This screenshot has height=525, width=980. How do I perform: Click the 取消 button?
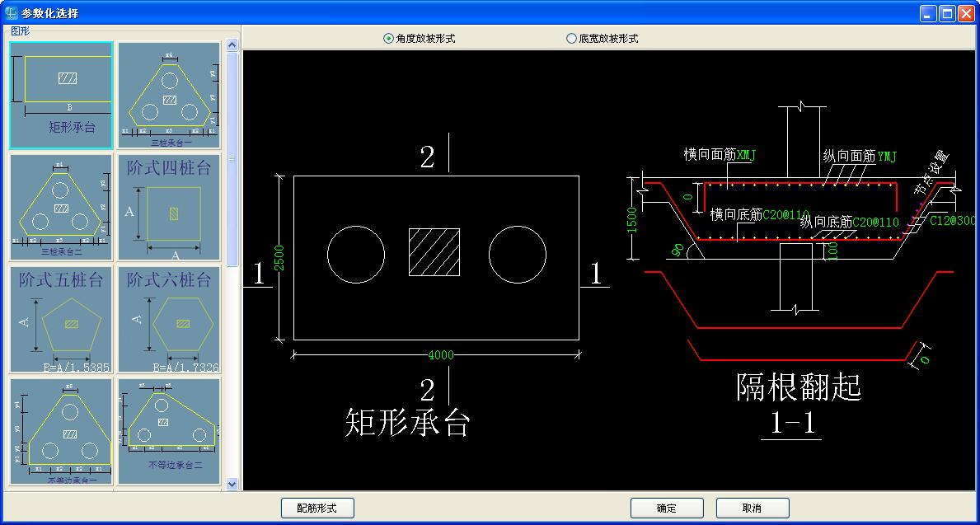pos(753,509)
